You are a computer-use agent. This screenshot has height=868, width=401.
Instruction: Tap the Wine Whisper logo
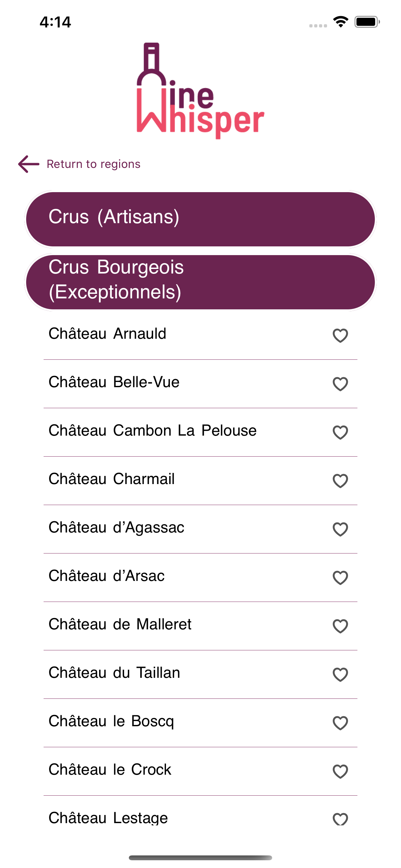pyautogui.click(x=200, y=91)
